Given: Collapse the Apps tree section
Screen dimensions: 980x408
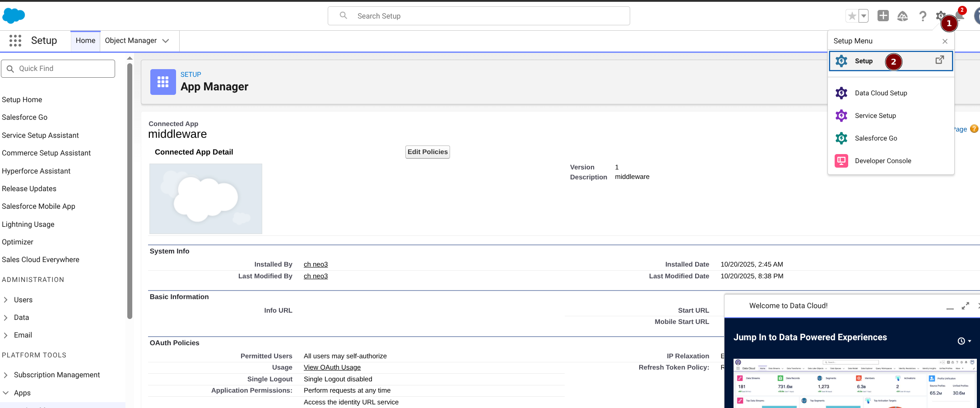Looking at the screenshot, I should (x=6, y=393).
